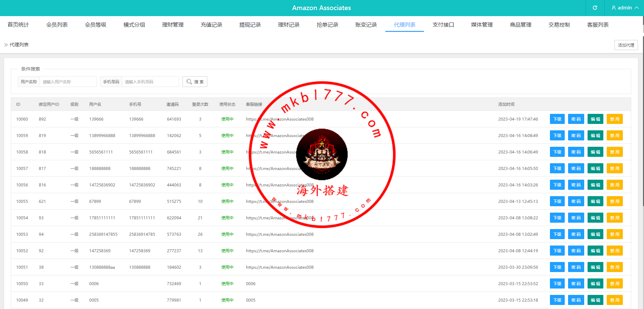Click 密码 button for ID 10060

pyautogui.click(x=576, y=119)
